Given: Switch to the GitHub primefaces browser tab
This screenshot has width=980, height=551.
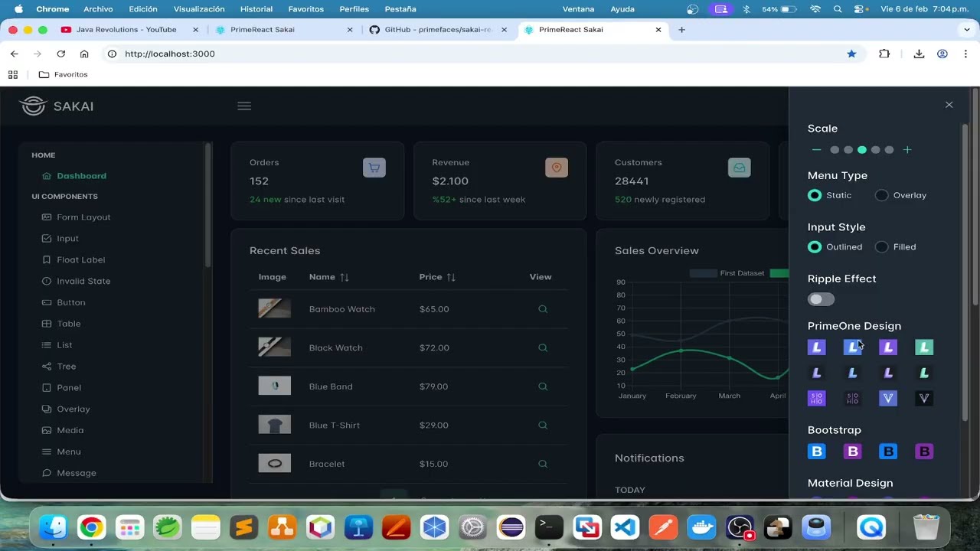Looking at the screenshot, I should (x=436, y=30).
